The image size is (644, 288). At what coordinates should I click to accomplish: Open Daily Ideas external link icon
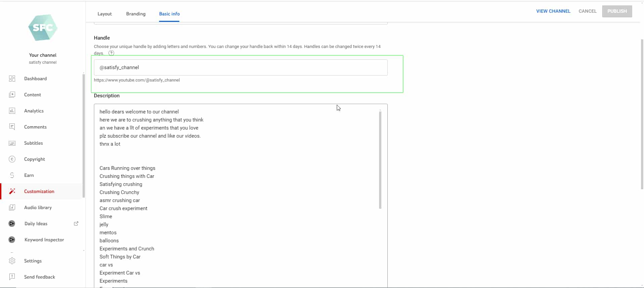tap(76, 224)
